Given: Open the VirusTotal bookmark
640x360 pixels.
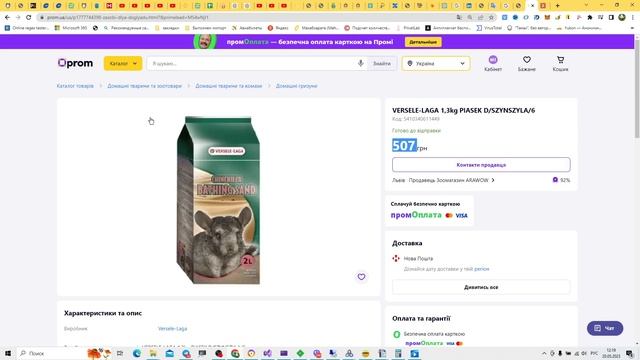Looking at the screenshot, I should [x=489, y=28].
